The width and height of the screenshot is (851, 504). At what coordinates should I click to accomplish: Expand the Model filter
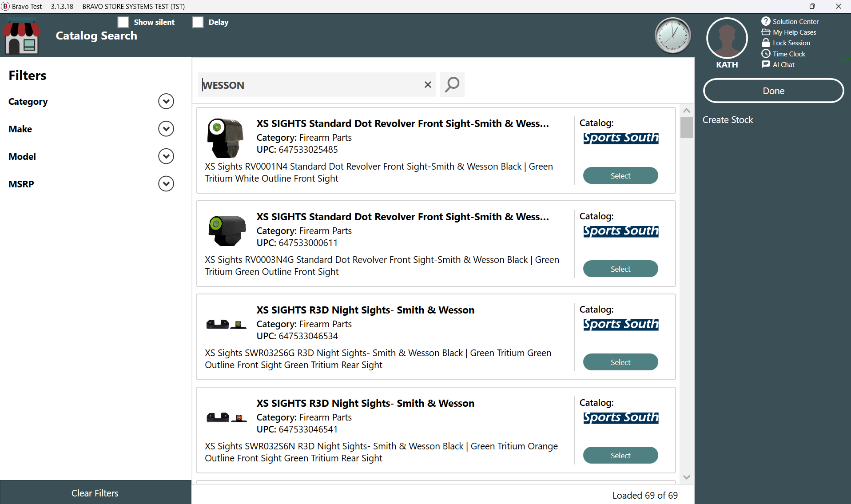pos(166,156)
